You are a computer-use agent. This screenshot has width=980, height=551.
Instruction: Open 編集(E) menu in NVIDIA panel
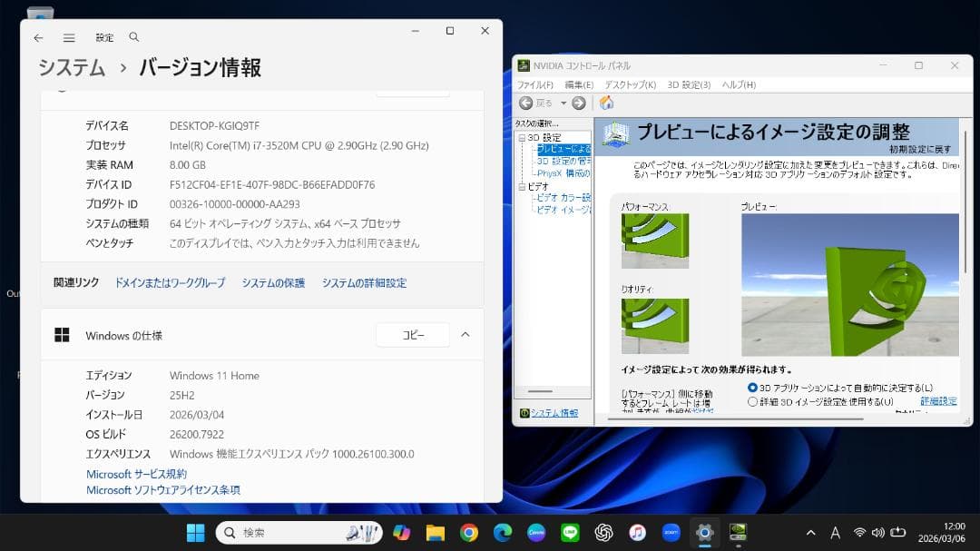[579, 84]
